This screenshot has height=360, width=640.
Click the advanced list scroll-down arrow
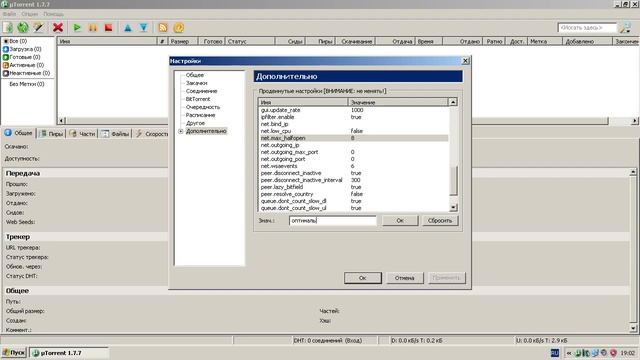[x=453, y=208]
